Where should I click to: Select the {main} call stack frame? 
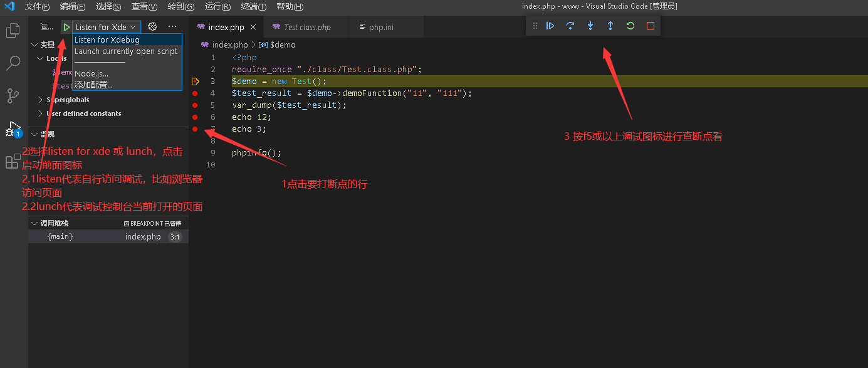pos(109,237)
